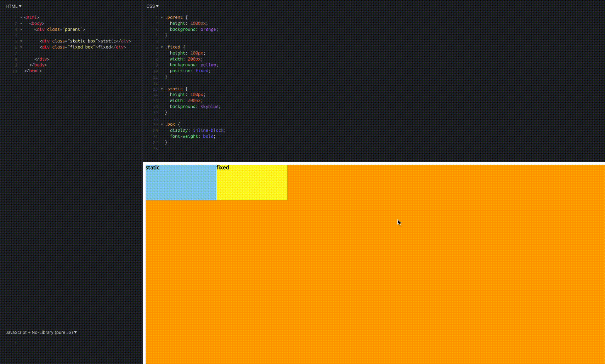Click the <body> opening tag text
Screen dimensions: 605x364
[37, 23]
